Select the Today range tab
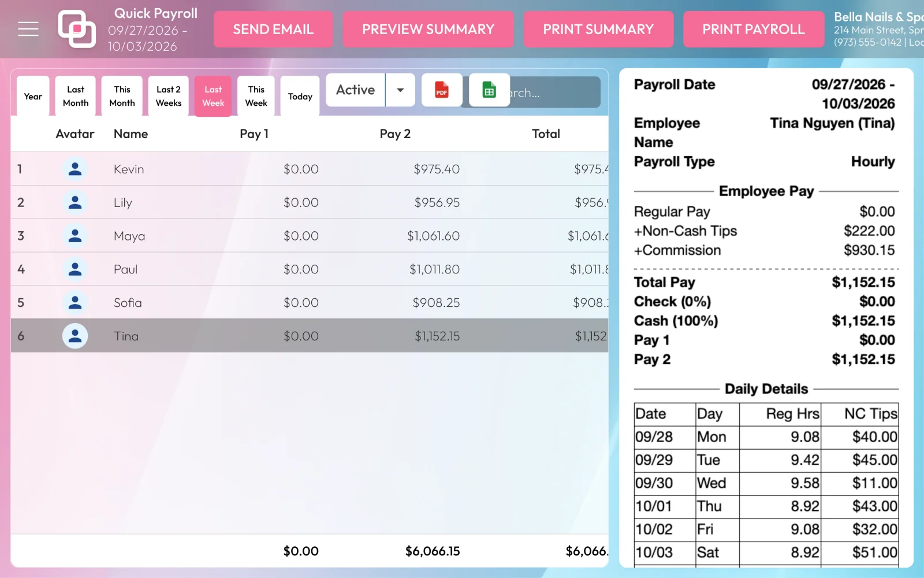924x578 pixels. coord(300,97)
